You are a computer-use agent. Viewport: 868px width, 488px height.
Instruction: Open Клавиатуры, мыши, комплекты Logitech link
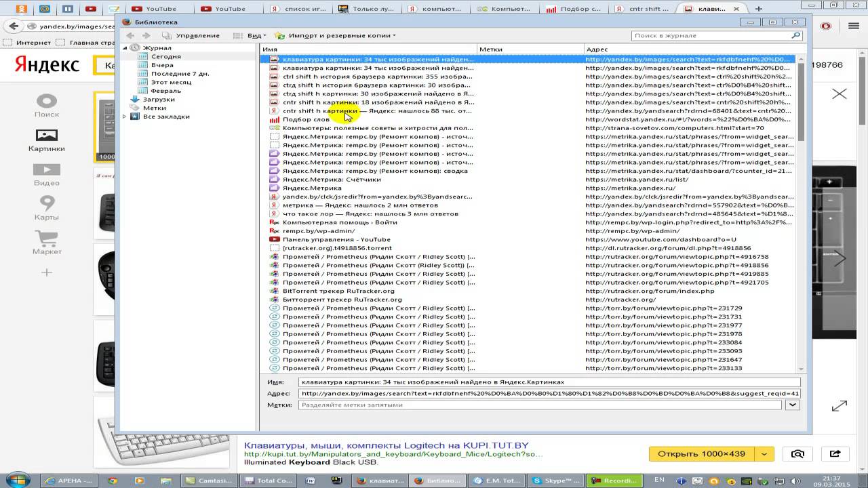click(386, 445)
